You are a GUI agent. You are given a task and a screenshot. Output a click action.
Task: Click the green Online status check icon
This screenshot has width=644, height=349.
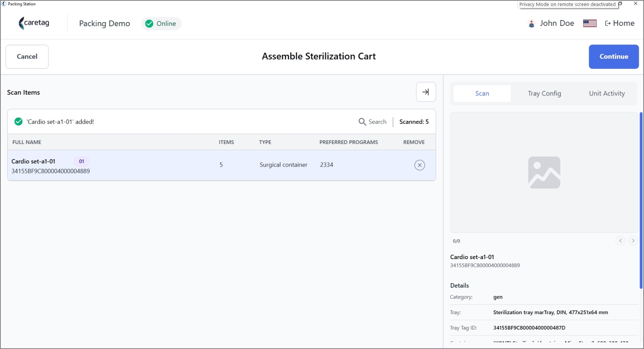(149, 24)
